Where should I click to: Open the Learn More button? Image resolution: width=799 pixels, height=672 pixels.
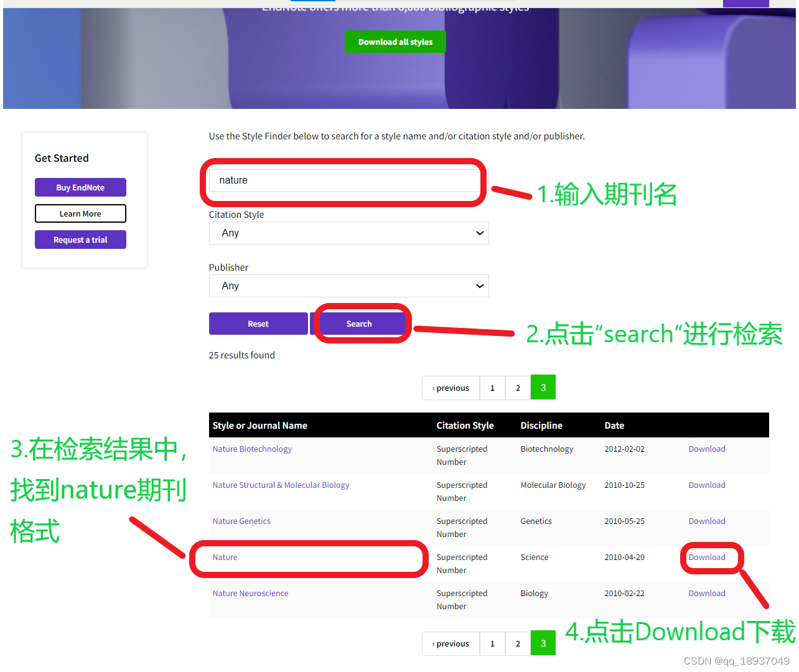coord(80,213)
